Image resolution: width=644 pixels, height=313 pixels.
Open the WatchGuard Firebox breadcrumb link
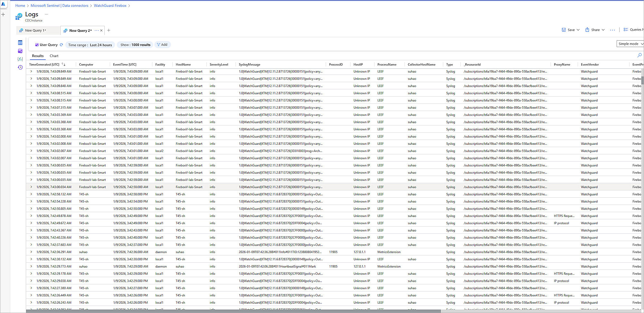[x=110, y=5]
